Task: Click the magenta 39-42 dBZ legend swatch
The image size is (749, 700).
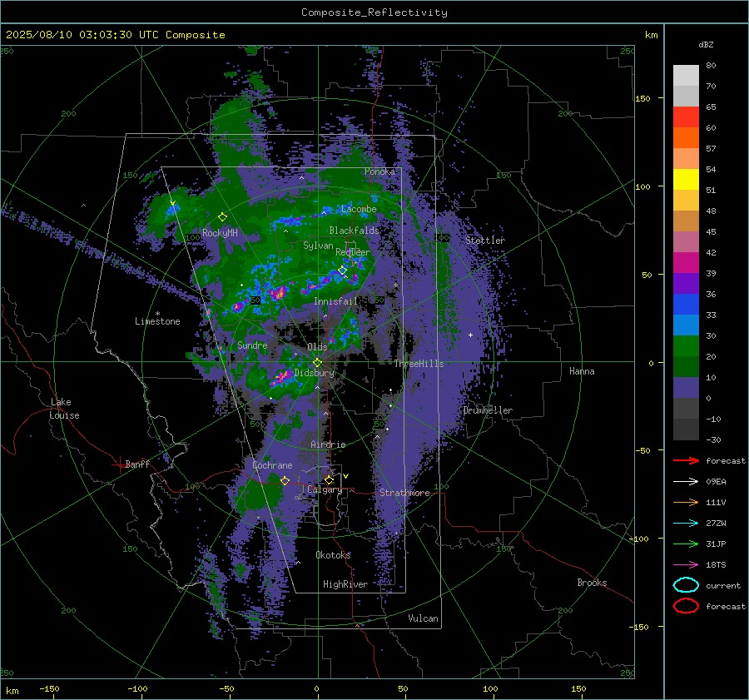Action: (686, 262)
